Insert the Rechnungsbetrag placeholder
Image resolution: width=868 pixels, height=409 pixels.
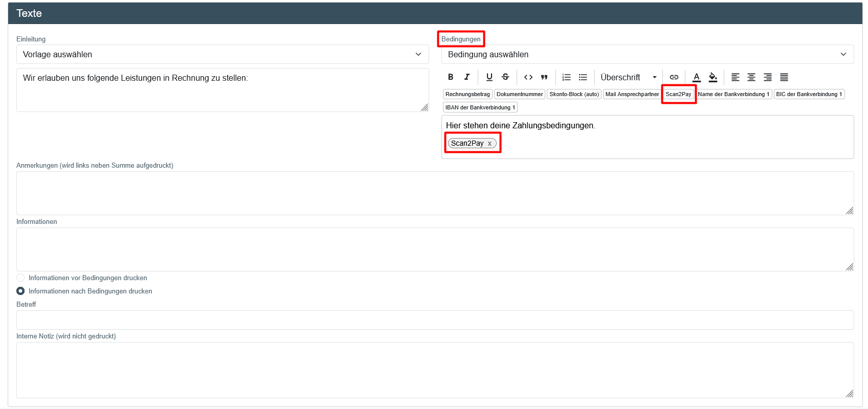click(x=468, y=94)
